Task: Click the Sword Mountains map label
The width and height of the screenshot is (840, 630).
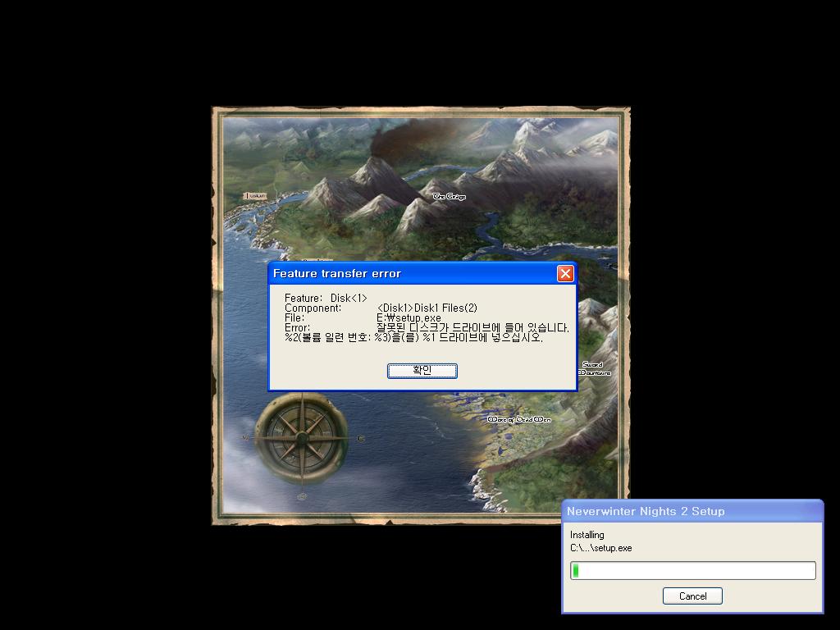Action: [594, 368]
